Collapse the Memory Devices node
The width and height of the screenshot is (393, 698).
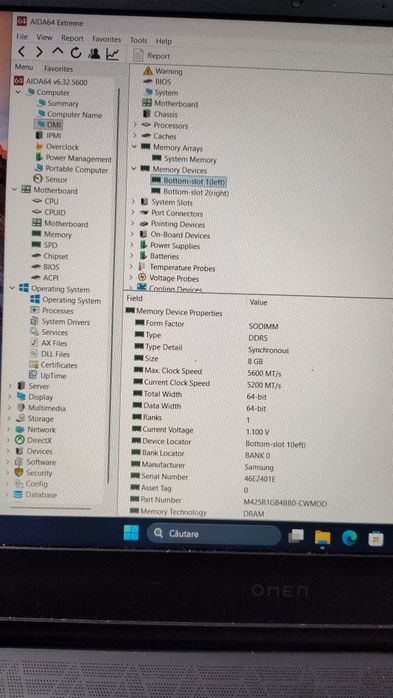tap(134, 169)
